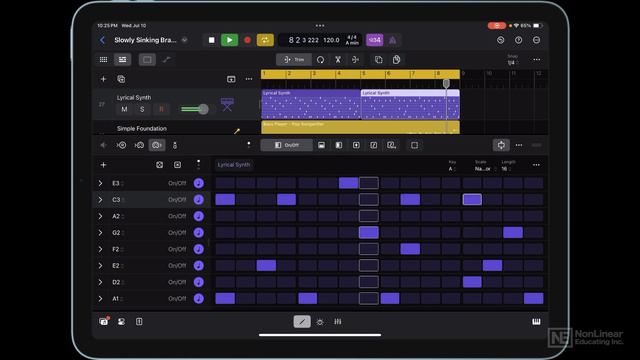Expand the G2 row
The width and height of the screenshot is (640, 360).
[x=100, y=233]
